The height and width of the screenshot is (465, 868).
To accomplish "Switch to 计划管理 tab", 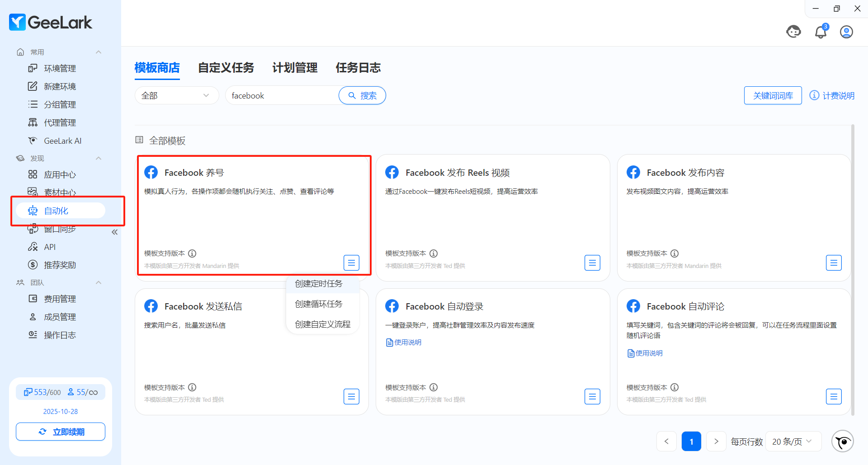I will 295,68.
